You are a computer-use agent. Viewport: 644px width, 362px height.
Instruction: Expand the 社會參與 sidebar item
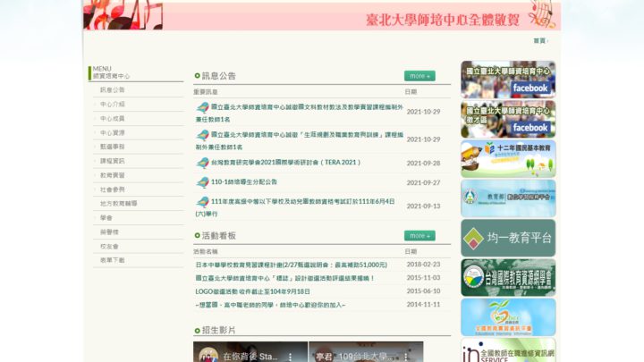[113, 189]
